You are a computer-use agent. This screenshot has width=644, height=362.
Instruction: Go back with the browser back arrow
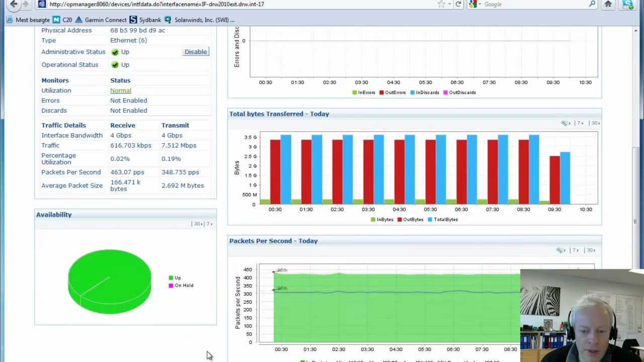click(x=14, y=4)
